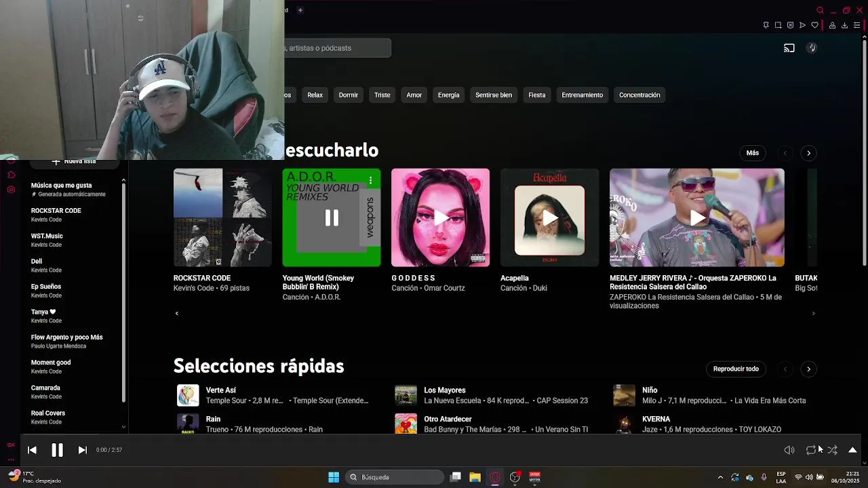The width and height of the screenshot is (868, 488).
Task: Select the Relax mood chip
Action: 315,95
